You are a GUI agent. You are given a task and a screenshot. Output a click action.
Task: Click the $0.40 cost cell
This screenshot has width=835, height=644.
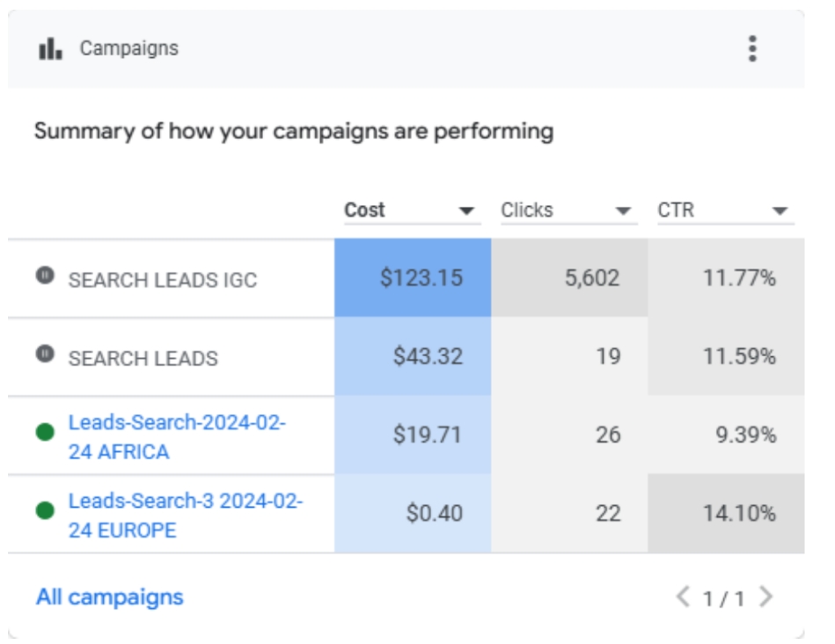tap(413, 513)
